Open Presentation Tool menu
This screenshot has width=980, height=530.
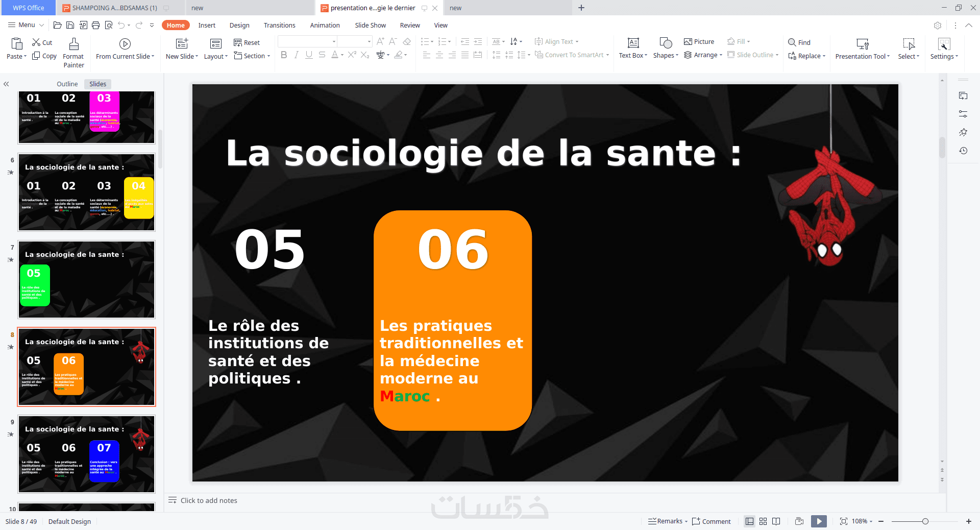tap(862, 49)
